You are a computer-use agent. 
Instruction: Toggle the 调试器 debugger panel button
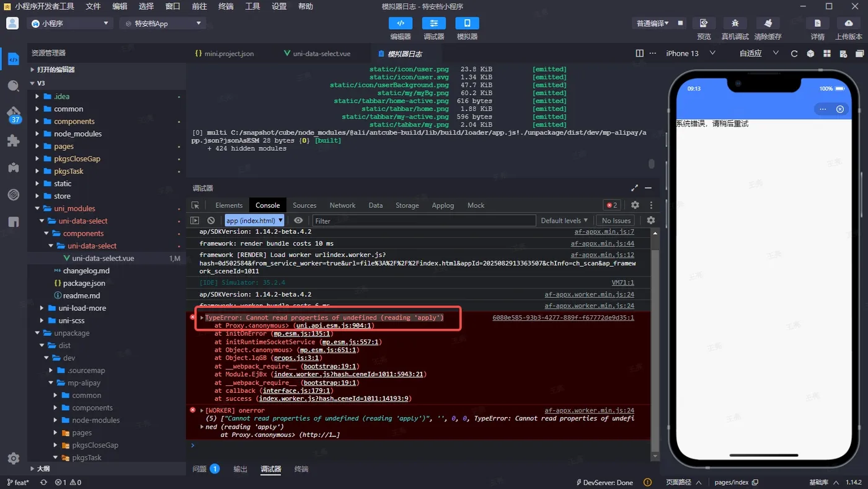[x=434, y=23]
